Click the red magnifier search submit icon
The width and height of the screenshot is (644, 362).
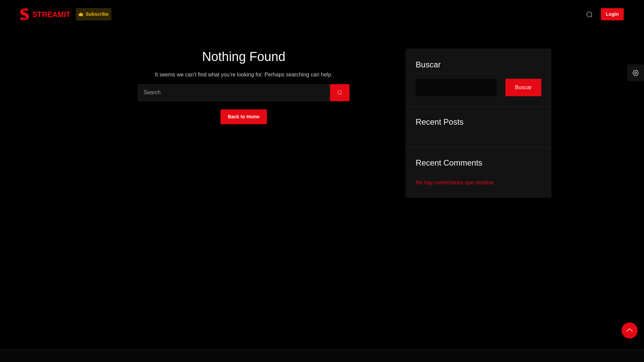(x=339, y=93)
